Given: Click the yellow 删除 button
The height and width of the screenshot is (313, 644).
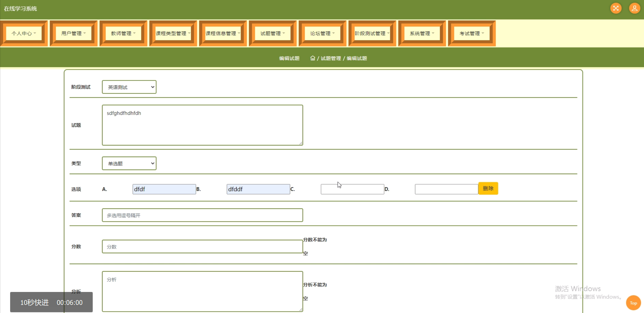Looking at the screenshot, I should [488, 188].
